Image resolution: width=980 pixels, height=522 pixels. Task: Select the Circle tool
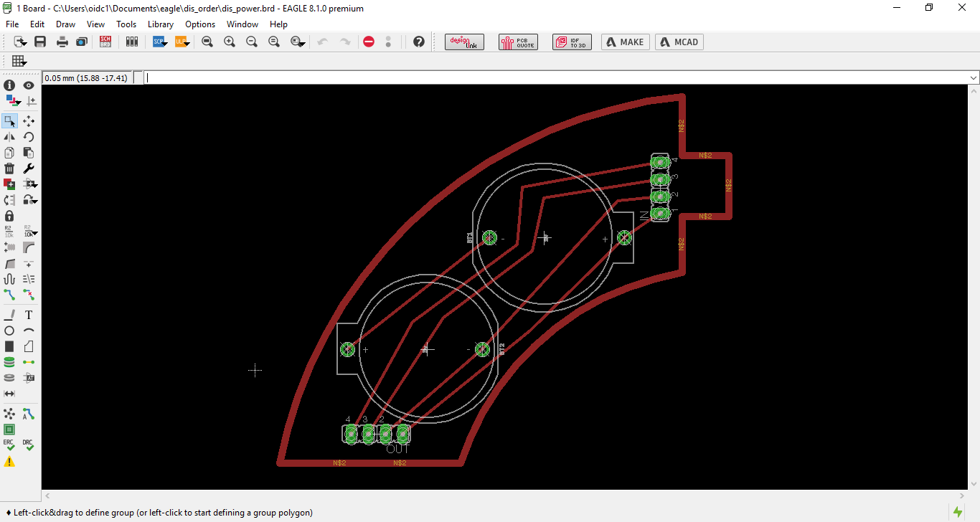click(9, 331)
